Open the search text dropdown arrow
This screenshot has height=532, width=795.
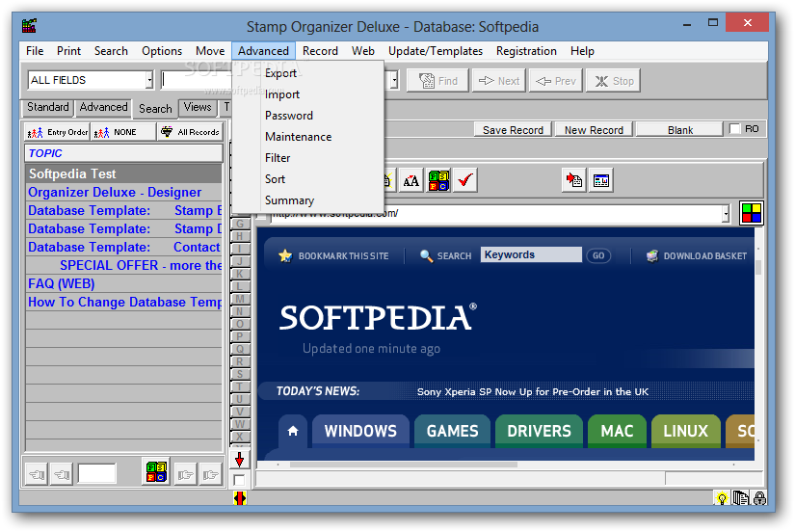[x=394, y=80]
